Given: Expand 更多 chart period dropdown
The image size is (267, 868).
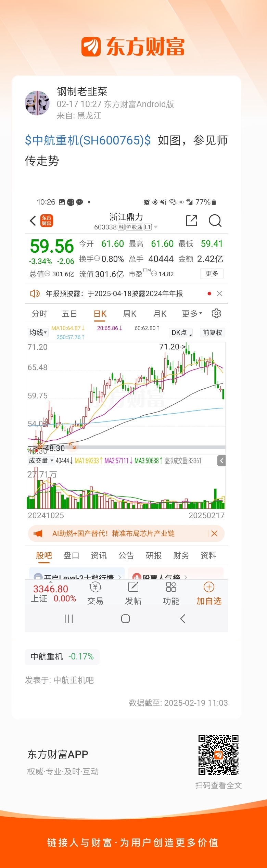Looking at the screenshot, I should (192, 313).
